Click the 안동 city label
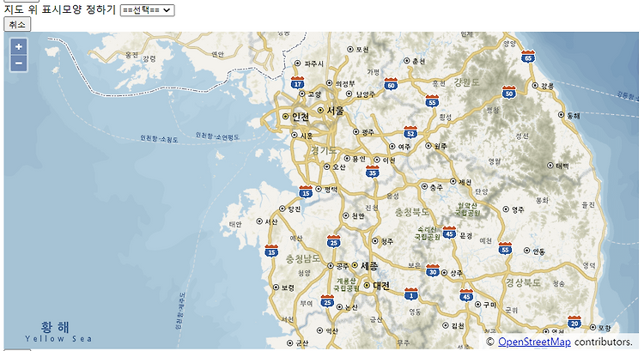644x351 pixels. [x=539, y=251]
